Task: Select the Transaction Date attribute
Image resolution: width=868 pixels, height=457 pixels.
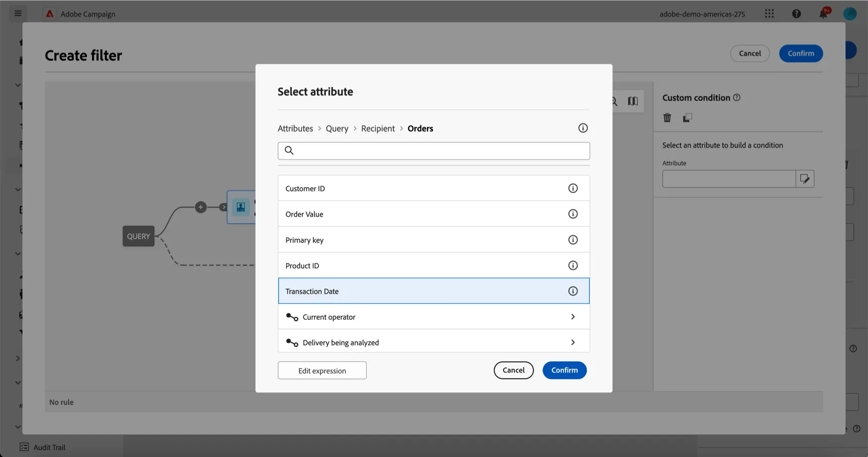Action: (x=434, y=291)
